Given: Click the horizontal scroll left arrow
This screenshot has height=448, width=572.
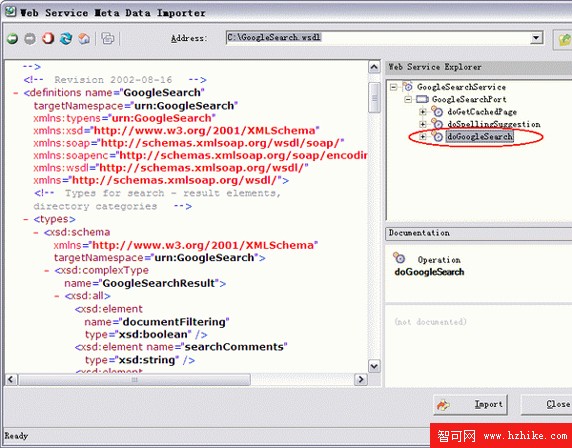Looking at the screenshot, I should pos(11,379).
